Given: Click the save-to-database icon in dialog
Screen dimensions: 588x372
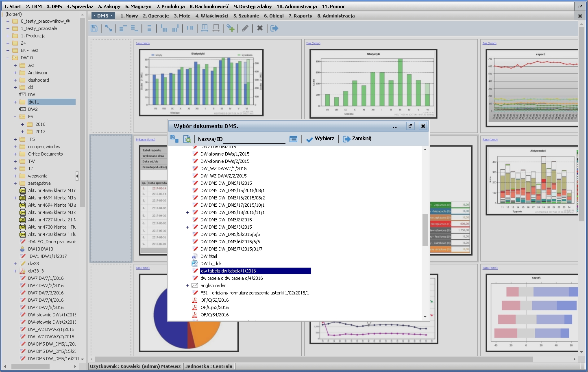Looking at the screenshot, I should tap(174, 139).
